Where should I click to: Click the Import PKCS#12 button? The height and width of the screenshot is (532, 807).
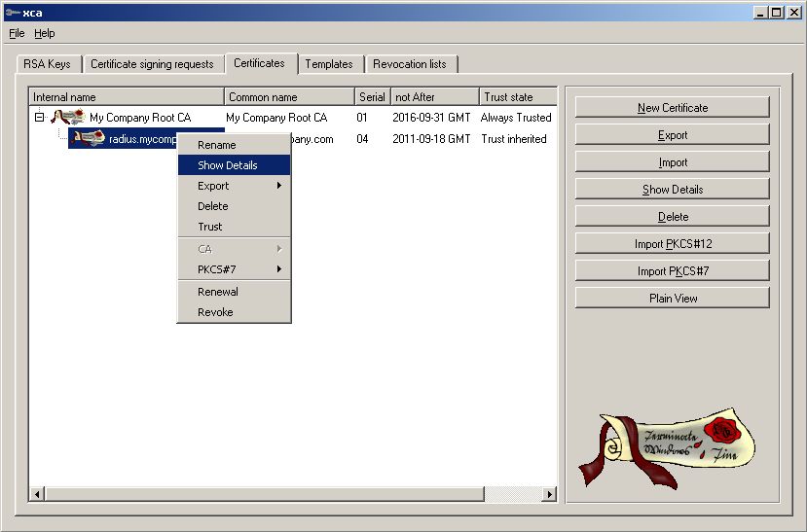pos(673,244)
